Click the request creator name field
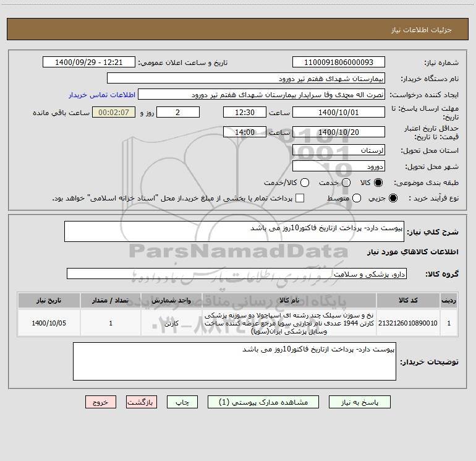The image size is (476, 461). click(261, 95)
